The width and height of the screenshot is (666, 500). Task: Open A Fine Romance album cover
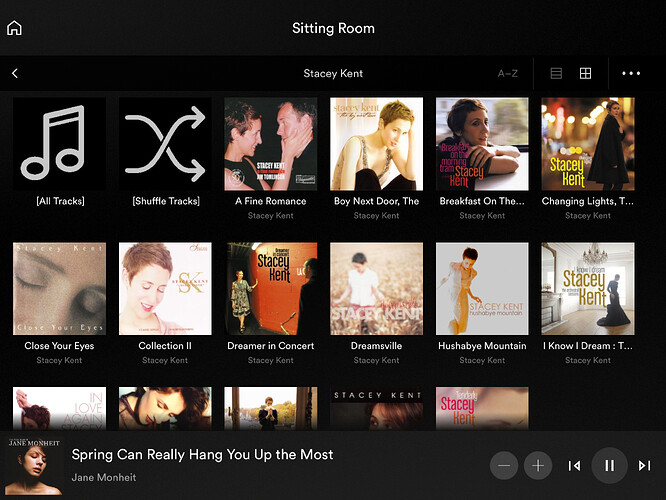coord(271,144)
